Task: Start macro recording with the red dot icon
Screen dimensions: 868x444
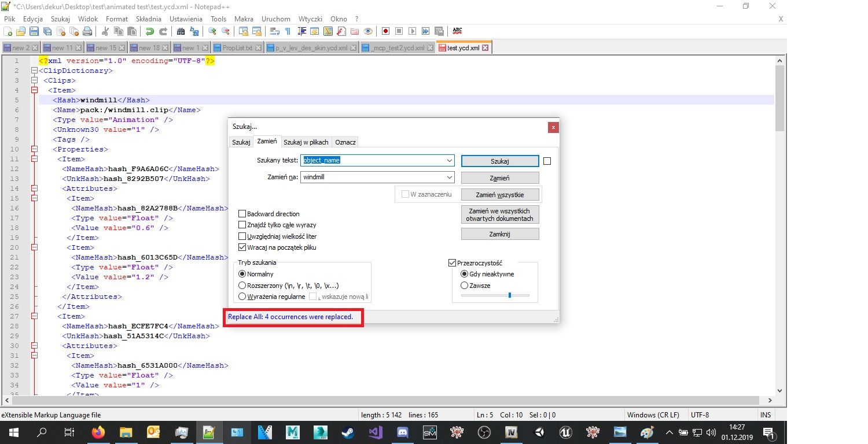Action: (385, 31)
